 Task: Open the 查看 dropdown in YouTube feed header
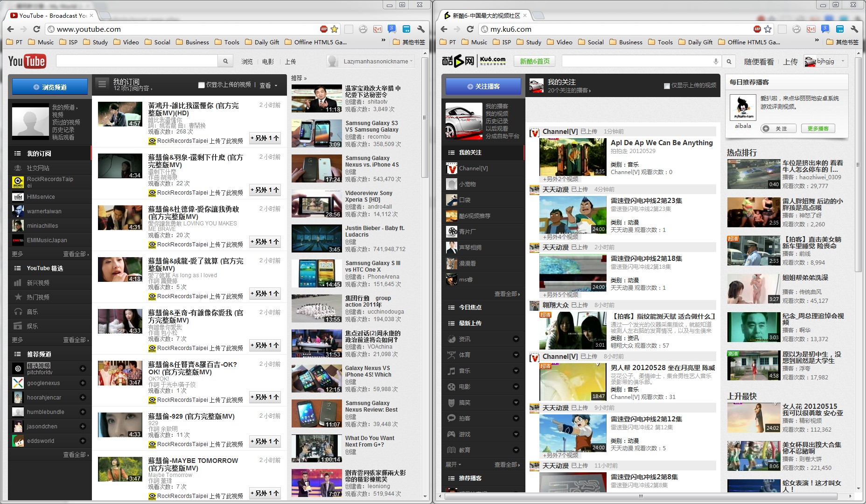tap(268, 85)
